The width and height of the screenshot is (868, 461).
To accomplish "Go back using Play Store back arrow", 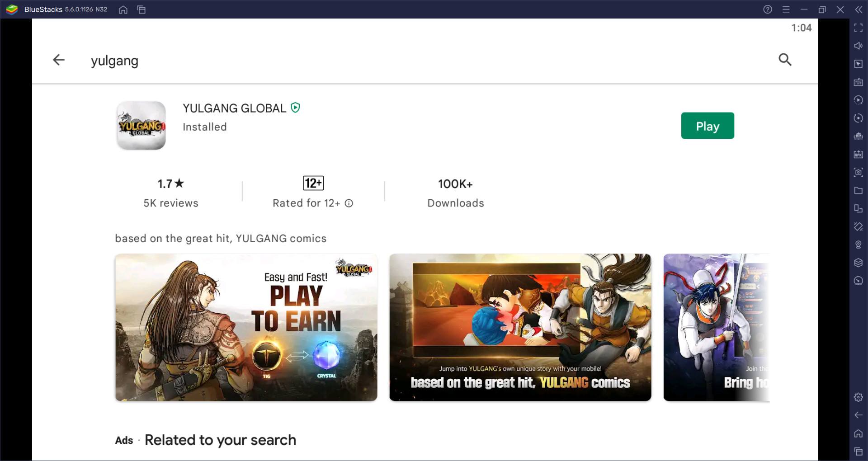I will 59,60.
